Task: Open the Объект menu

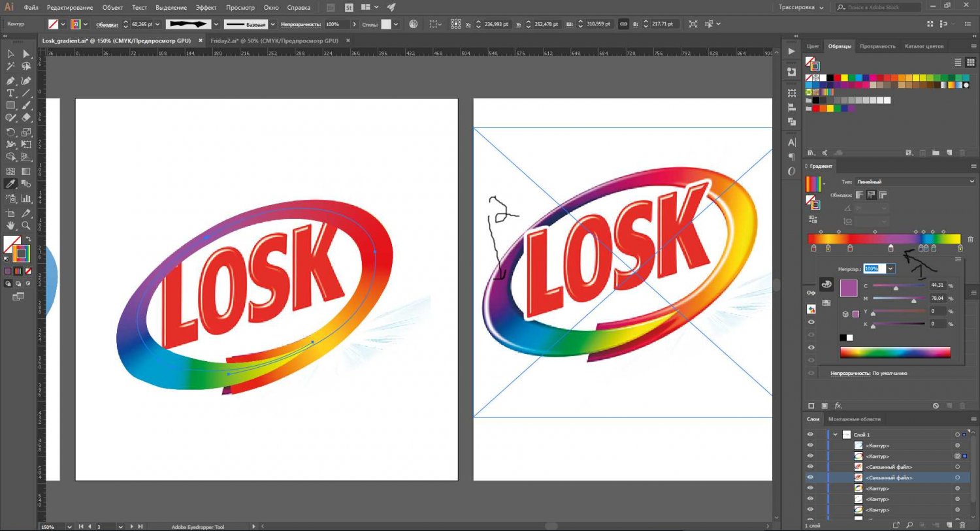Action: tap(113, 7)
